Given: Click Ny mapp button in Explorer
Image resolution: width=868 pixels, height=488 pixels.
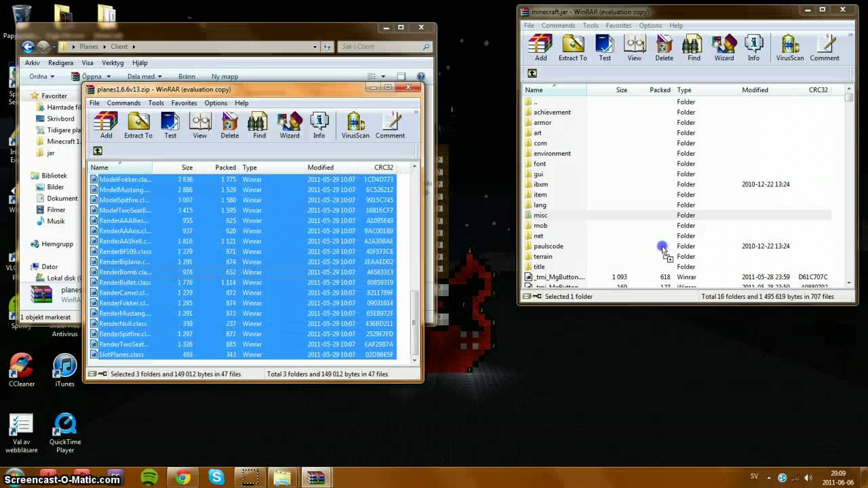Looking at the screenshot, I should pos(224,77).
